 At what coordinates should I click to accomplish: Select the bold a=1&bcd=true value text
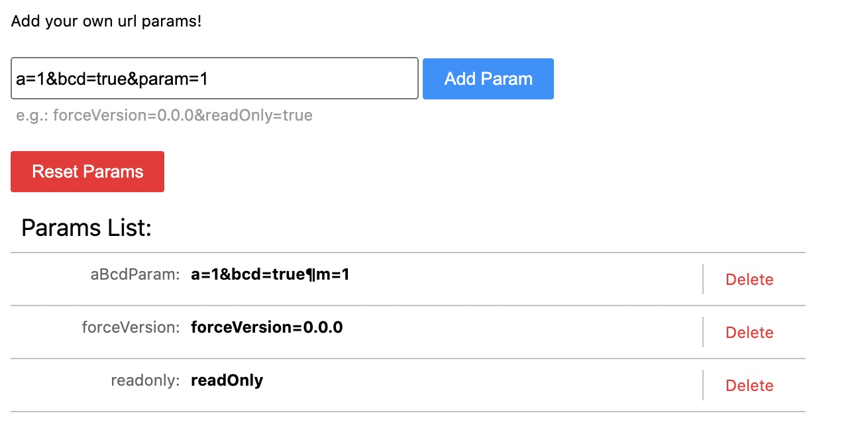click(270, 274)
